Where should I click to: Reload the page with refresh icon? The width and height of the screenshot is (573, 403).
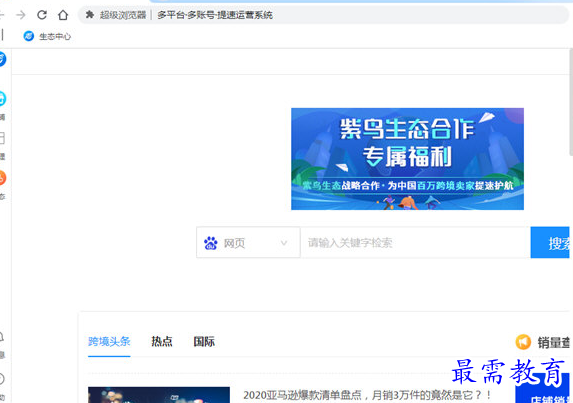42,15
